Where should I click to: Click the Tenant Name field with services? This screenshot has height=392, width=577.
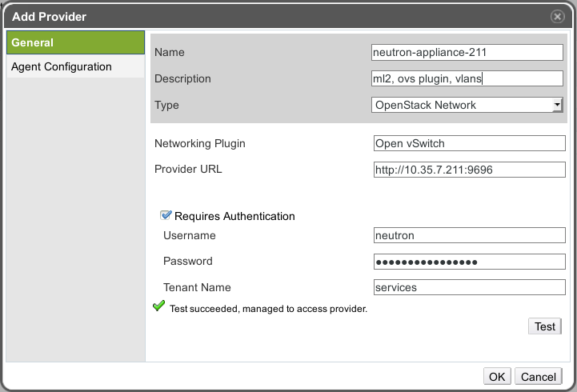[469, 287]
